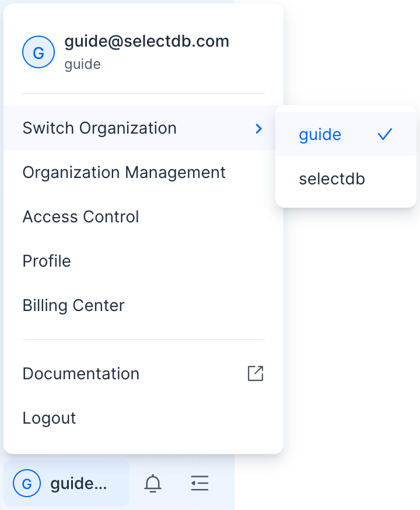
Task: Click the guide@selectdb.com email header
Action: [146, 41]
